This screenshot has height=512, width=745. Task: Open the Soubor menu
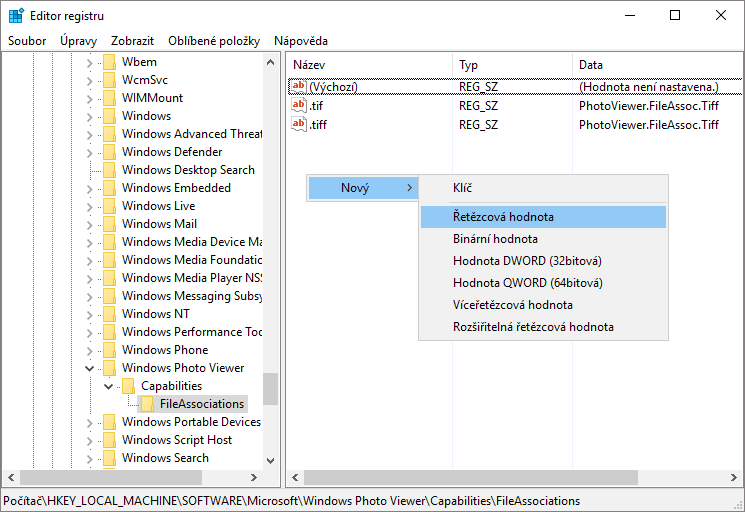point(27,41)
